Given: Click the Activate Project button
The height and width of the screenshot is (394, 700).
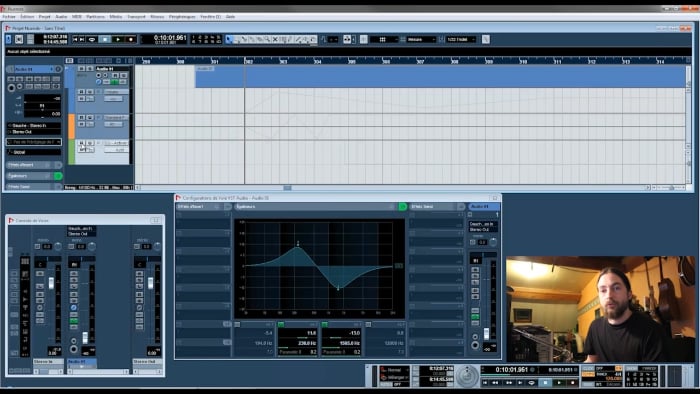Looking at the screenshot, I should (7, 39).
